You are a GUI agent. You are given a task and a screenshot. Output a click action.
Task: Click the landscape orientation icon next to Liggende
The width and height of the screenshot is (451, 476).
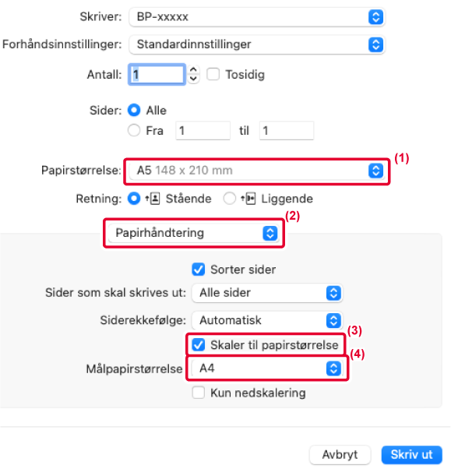pos(248,199)
